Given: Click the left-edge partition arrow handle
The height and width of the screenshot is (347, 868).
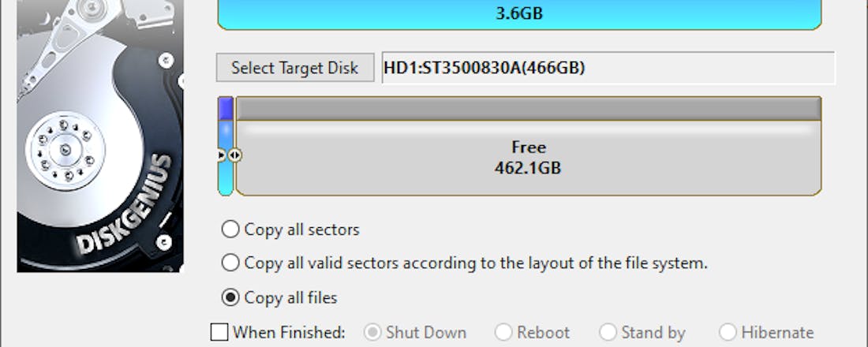Looking at the screenshot, I should (x=221, y=155).
